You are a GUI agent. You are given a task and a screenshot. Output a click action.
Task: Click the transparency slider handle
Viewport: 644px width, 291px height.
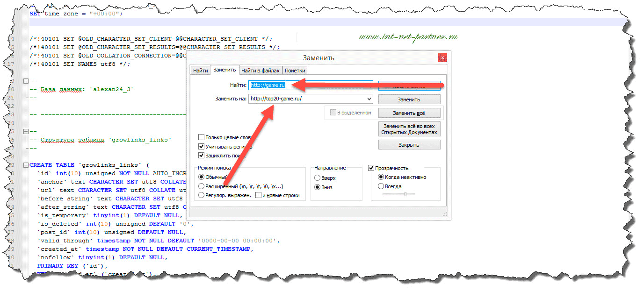click(x=405, y=194)
